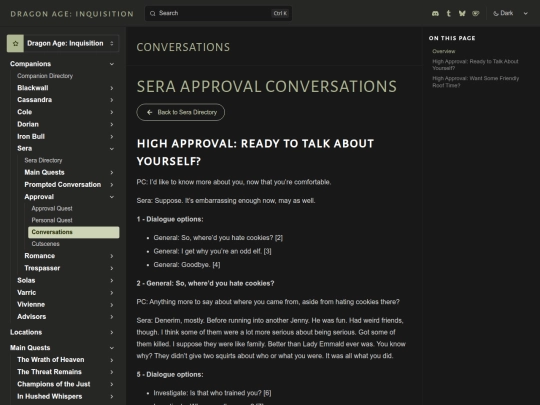Expand the Cole chevron
The width and height of the screenshot is (540, 405).
pos(112,112)
